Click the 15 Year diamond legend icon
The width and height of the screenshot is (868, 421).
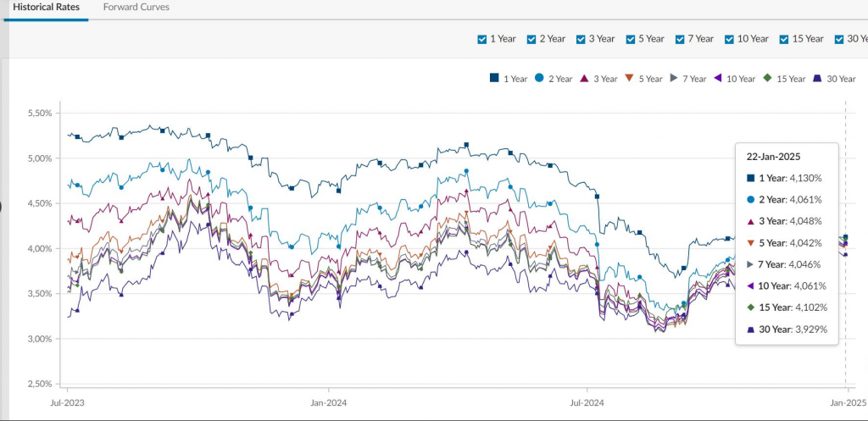pos(767,78)
